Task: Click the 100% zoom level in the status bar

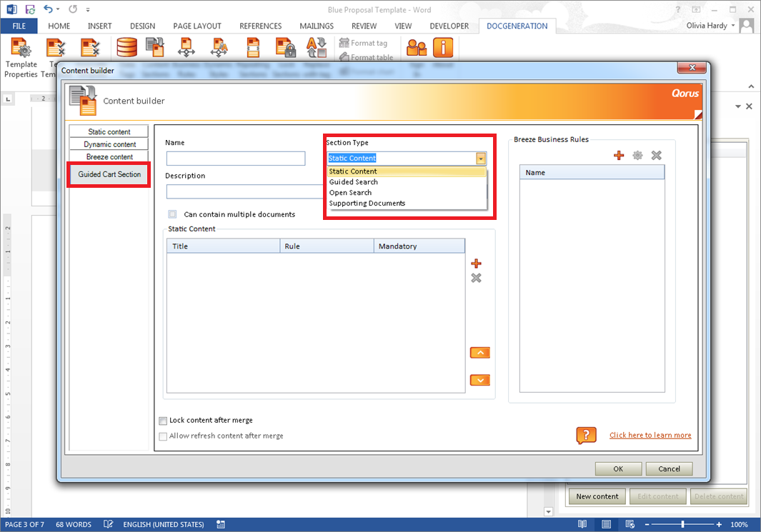Action: [739, 524]
